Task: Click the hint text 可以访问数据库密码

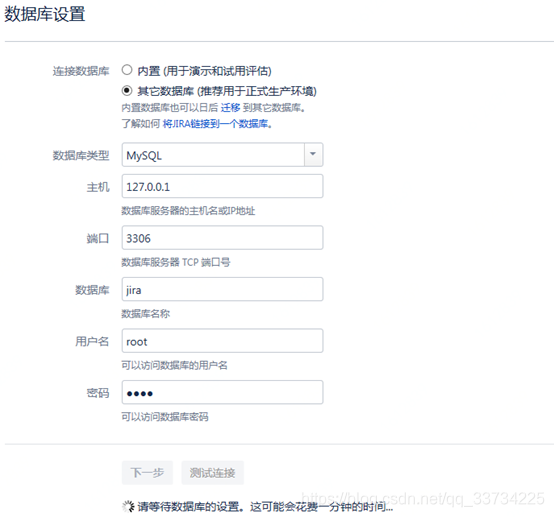Action: [165, 417]
